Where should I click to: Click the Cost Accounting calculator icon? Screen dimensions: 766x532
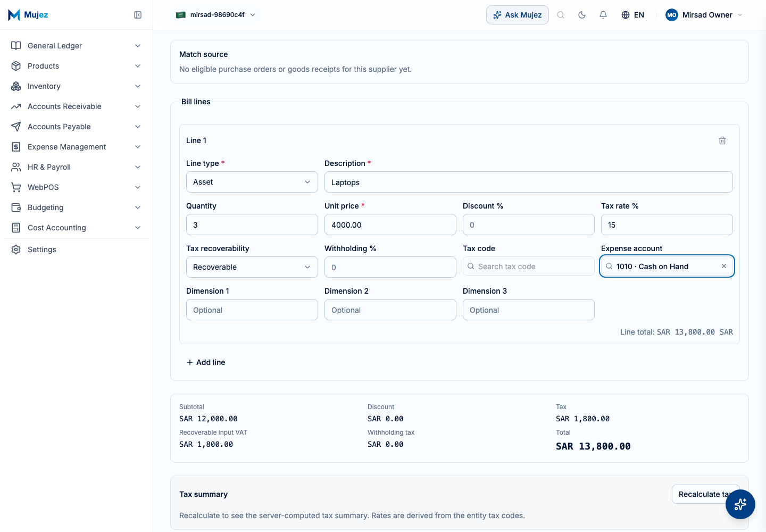[x=16, y=228]
